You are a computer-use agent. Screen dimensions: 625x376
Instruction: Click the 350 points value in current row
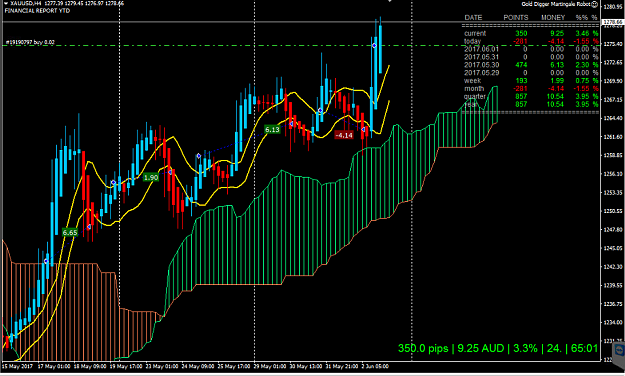(x=521, y=33)
